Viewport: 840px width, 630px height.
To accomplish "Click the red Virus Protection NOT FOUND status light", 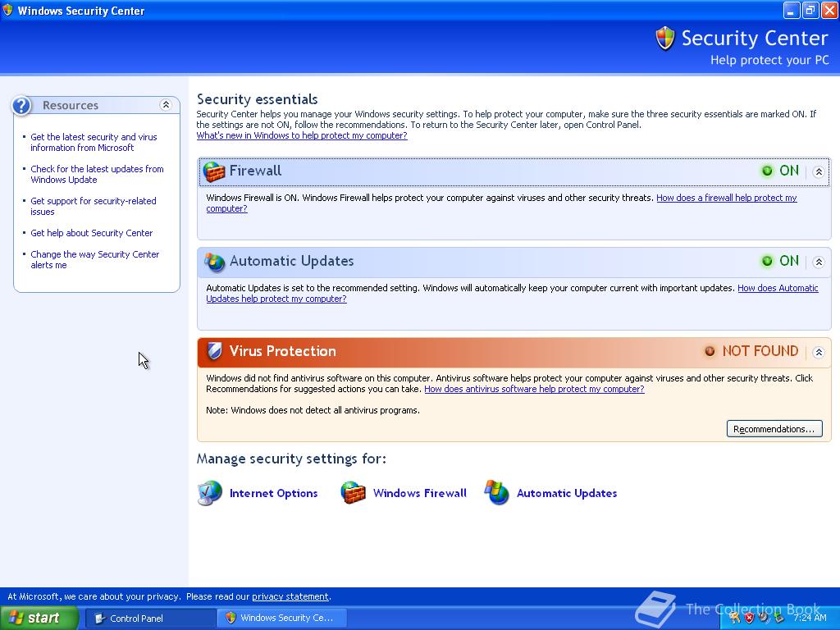I will point(710,351).
